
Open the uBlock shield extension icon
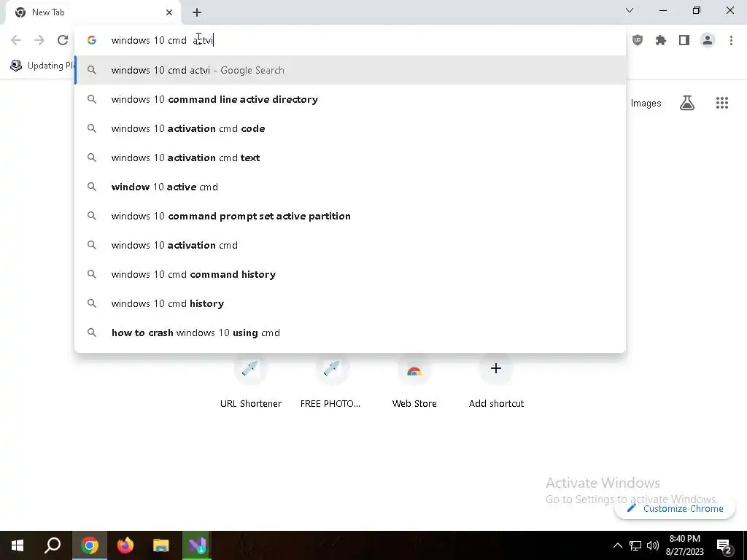[638, 40]
